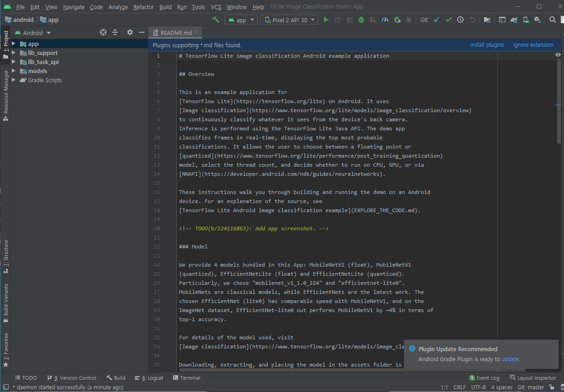Open the Build menu

165,7
